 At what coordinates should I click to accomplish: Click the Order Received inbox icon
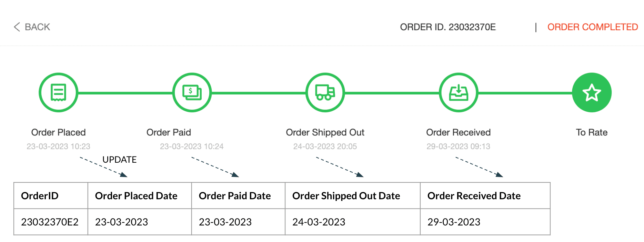[459, 92]
